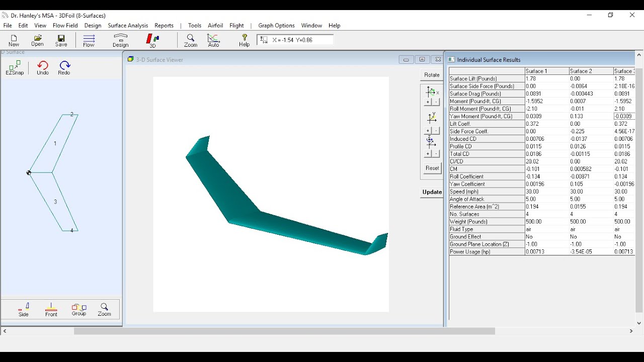
Task: Select the Surface Lift (Pounds) row label
Action: (487, 79)
